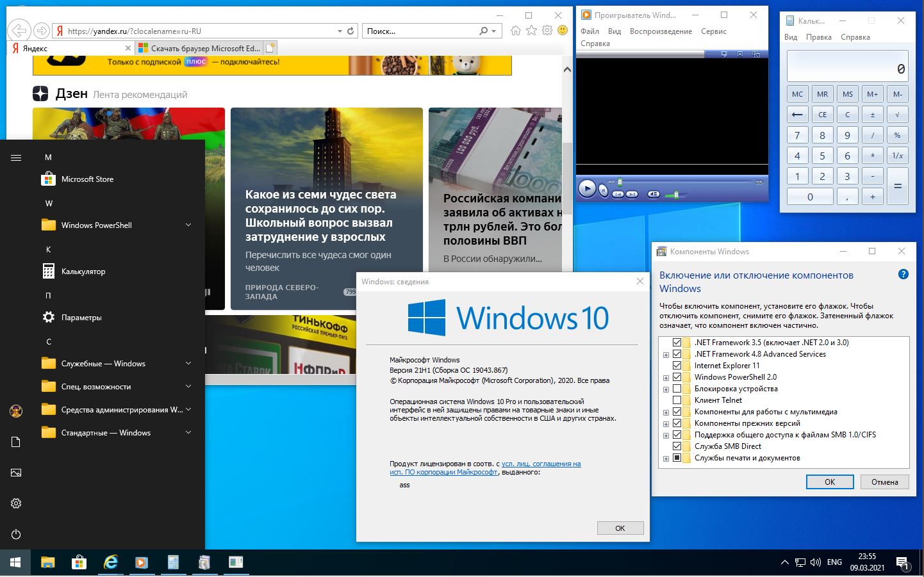
Task: Go to previous track in media player
Action: 618,193
